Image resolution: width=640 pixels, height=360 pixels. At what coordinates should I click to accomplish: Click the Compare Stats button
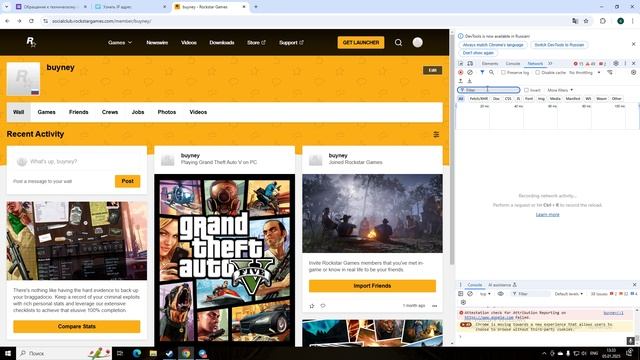(77, 327)
